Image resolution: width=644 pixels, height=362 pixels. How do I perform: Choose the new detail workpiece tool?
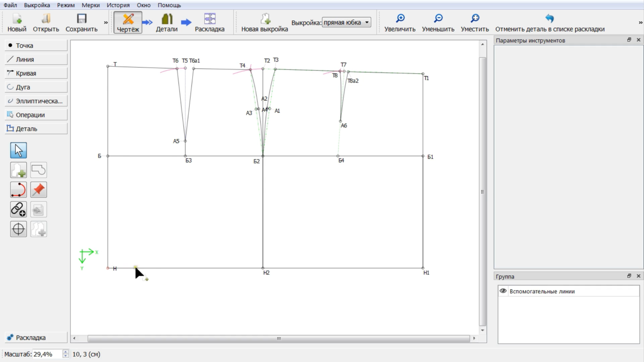(x=19, y=170)
